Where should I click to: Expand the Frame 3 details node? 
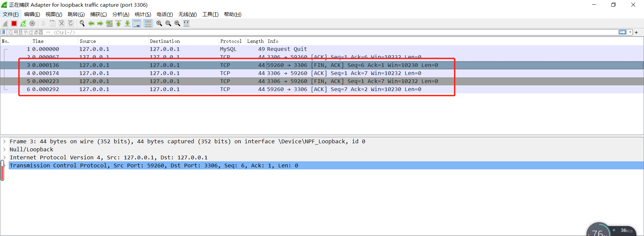[x=4, y=141]
